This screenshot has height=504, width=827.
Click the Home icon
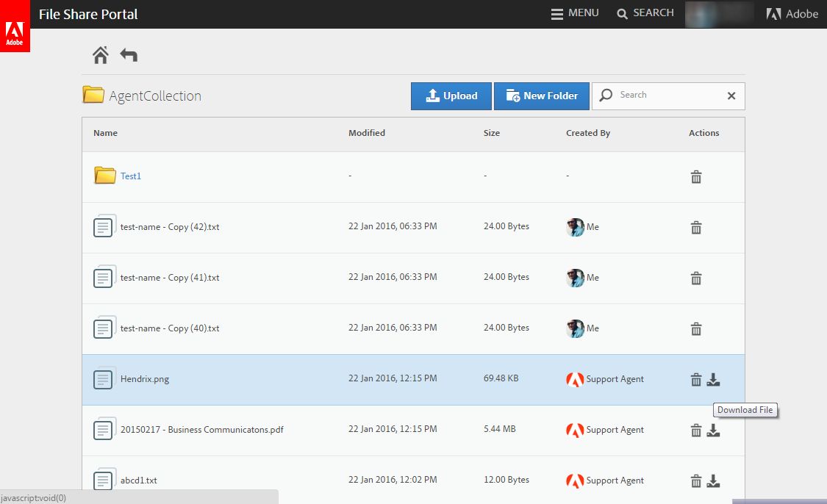[x=101, y=54]
